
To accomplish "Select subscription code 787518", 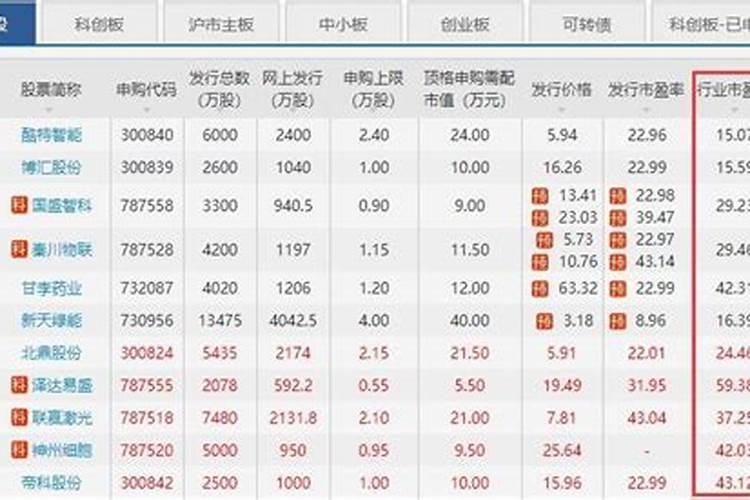I will pos(147,418).
